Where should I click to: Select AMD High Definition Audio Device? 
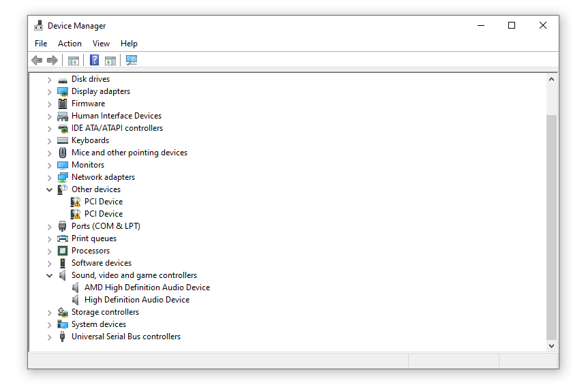(x=147, y=287)
